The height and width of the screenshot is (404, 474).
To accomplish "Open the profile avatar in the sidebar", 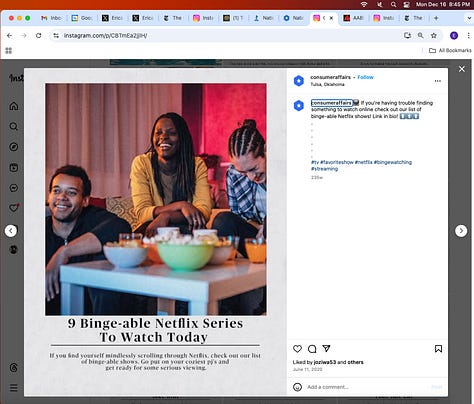I will coord(14,250).
